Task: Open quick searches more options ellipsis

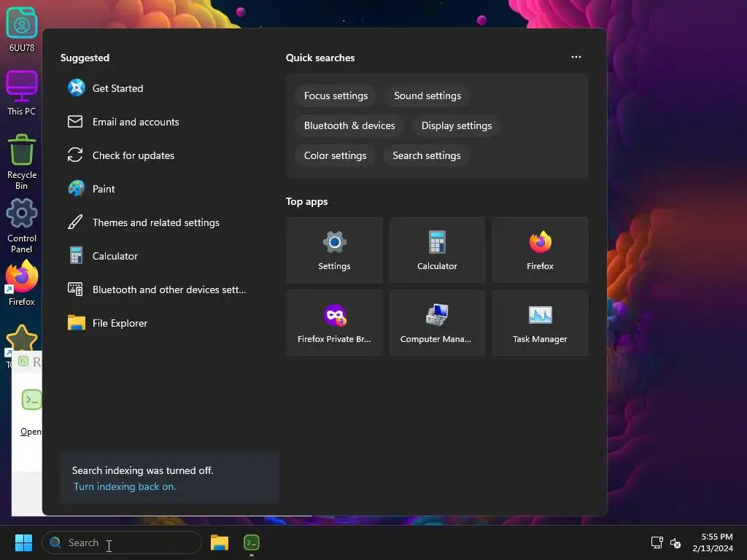Action: [576, 57]
